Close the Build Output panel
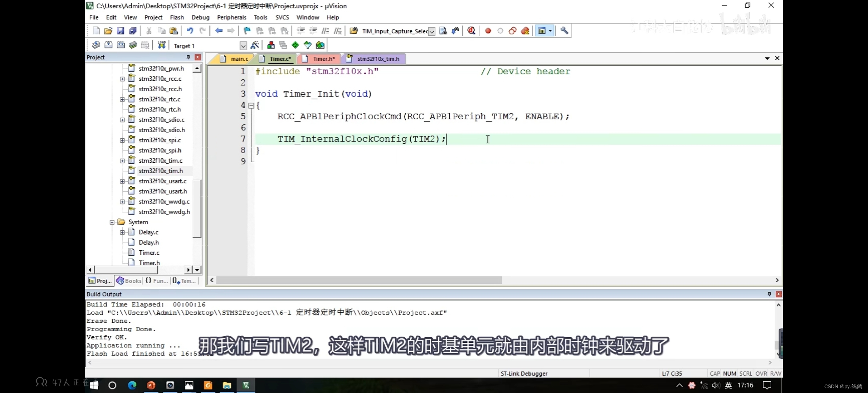 (x=779, y=294)
